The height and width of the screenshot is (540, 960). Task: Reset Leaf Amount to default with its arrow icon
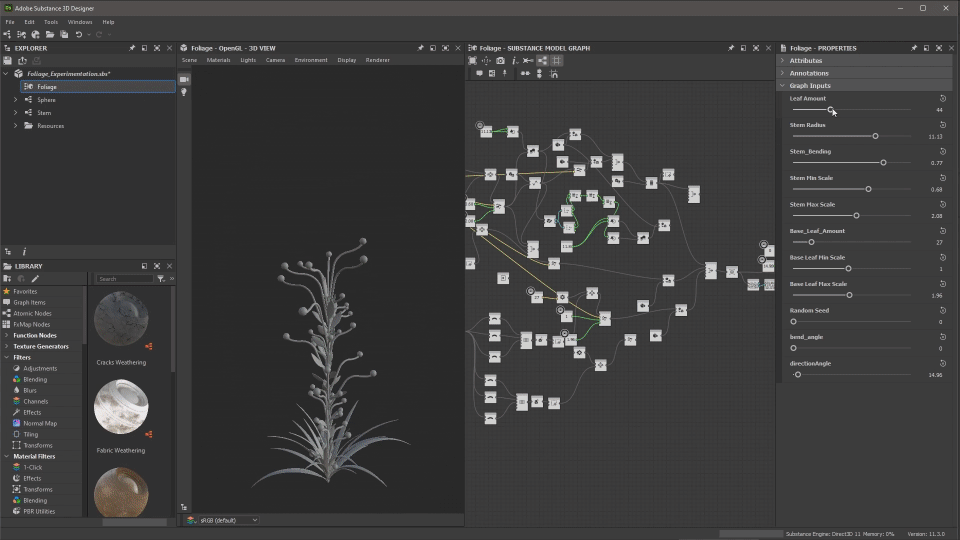943,98
